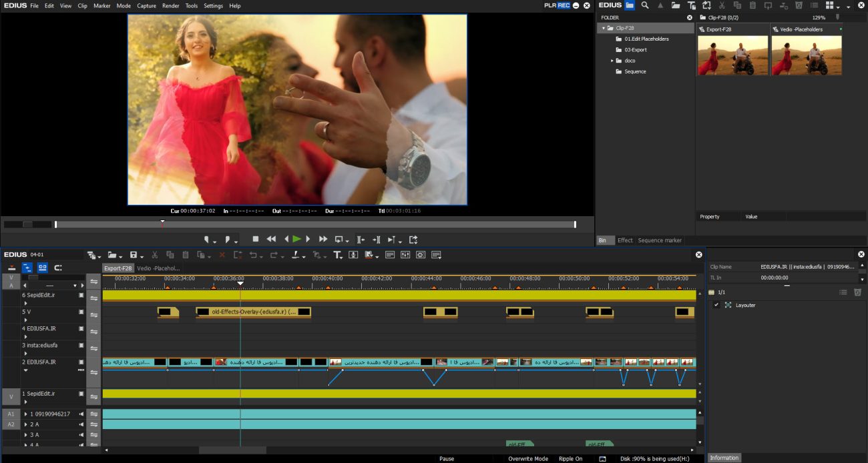Toggle audio mute on 1 09190946217 track
The height and width of the screenshot is (463, 868).
point(81,414)
